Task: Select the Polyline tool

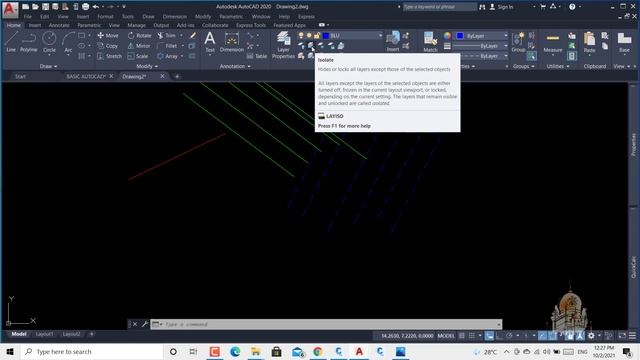Action: tap(29, 42)
